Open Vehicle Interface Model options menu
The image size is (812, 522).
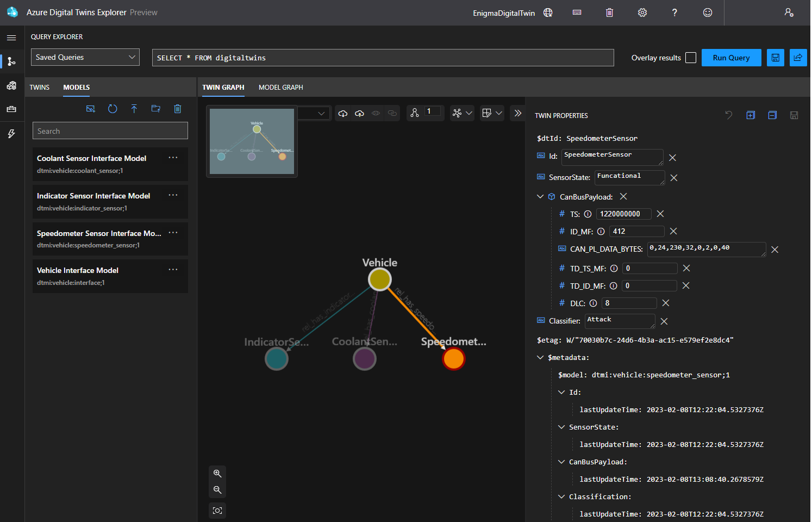click(x=173, y=270)
